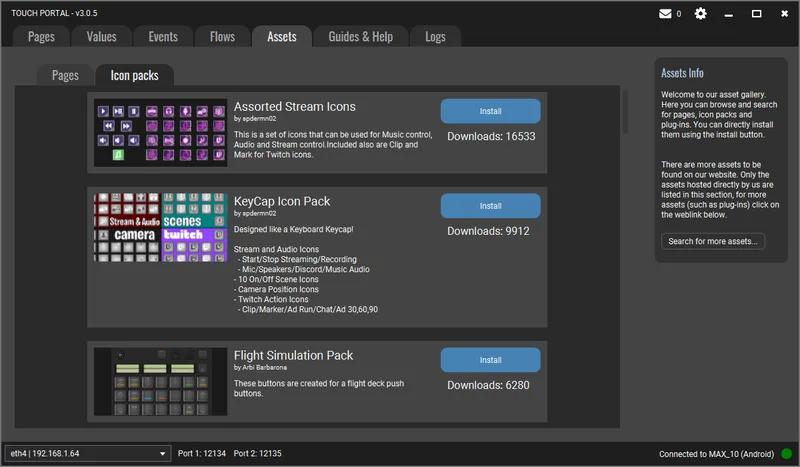Viewport: 800px width, 467px height.
Task: Select the Guides & Help tab
Action: (360, 37)
